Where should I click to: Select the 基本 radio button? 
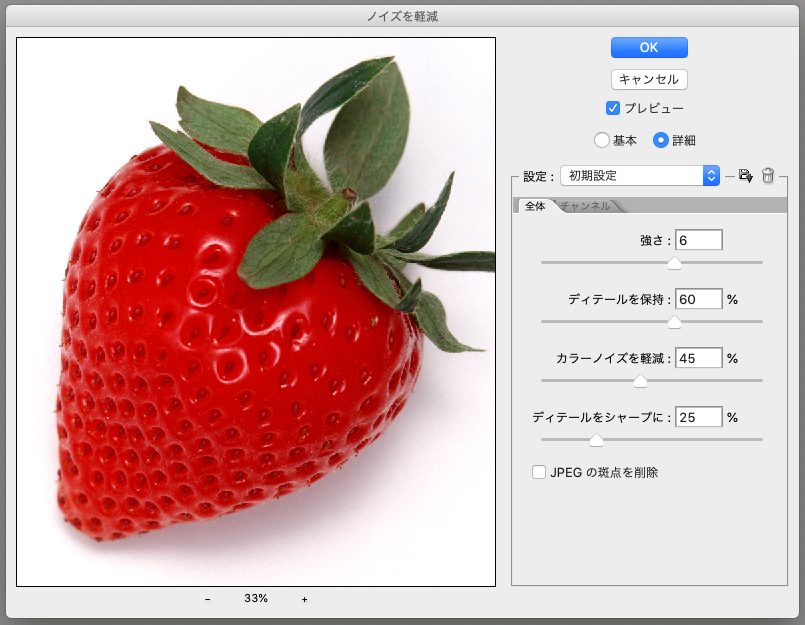[x=601, y=141]
